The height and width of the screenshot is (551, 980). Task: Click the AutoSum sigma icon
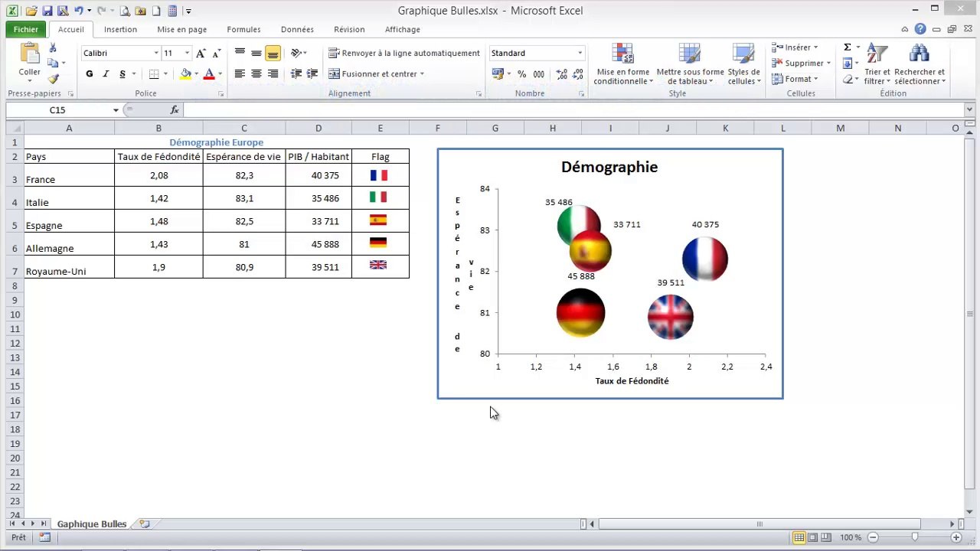(848, 47)
